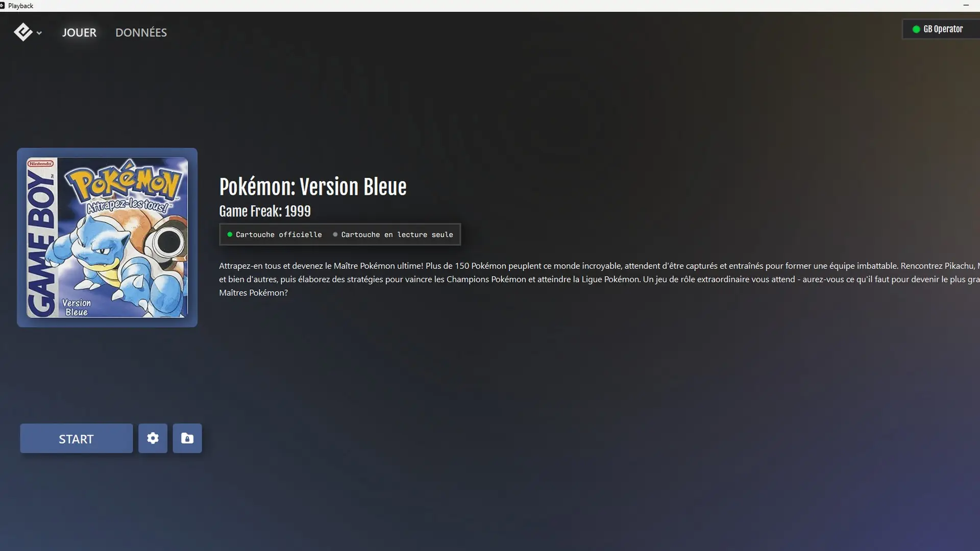Image resolution: width=980 pixels, height=551 pixels.
Task: Click the Cartouche officielle status label
Action: point(275,235)
